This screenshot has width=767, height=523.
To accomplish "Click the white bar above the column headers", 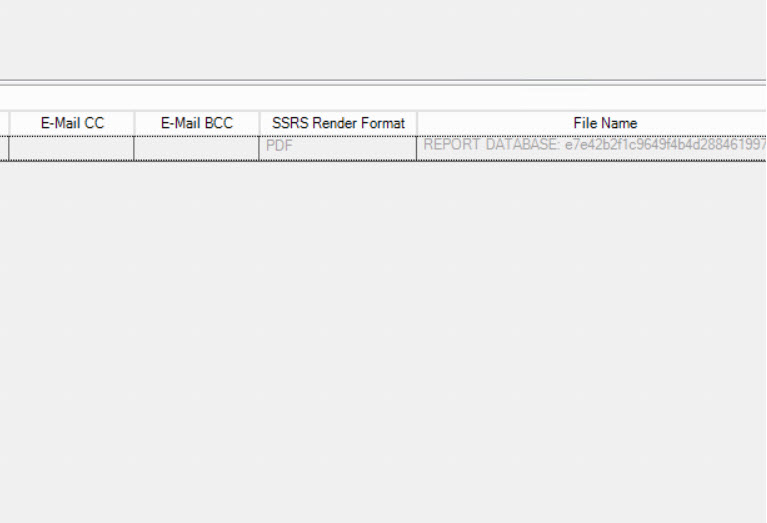I will pyautogui.click(x=383, y=98).
